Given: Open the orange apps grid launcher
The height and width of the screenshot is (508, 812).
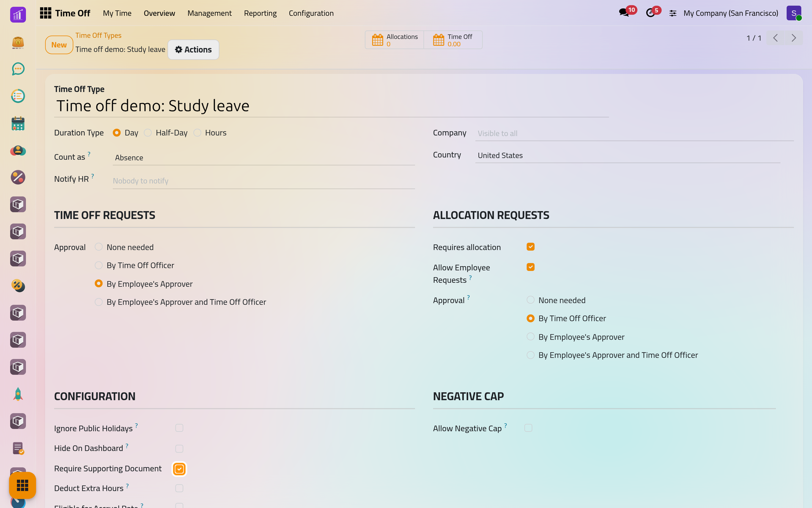Looking at the screenshot, I should coord(22,485).
